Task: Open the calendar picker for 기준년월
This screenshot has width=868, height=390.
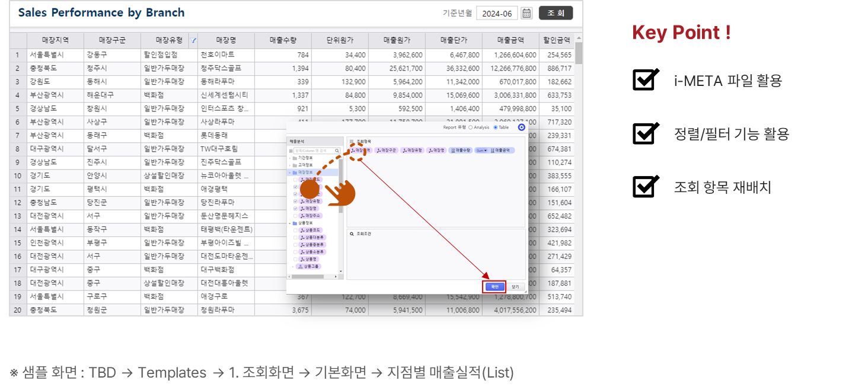Action: click(x=526, y=13)
